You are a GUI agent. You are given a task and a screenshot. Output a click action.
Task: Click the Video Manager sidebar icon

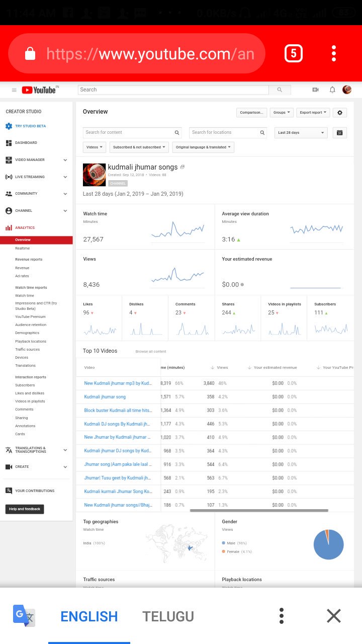[x=9, y=160]
